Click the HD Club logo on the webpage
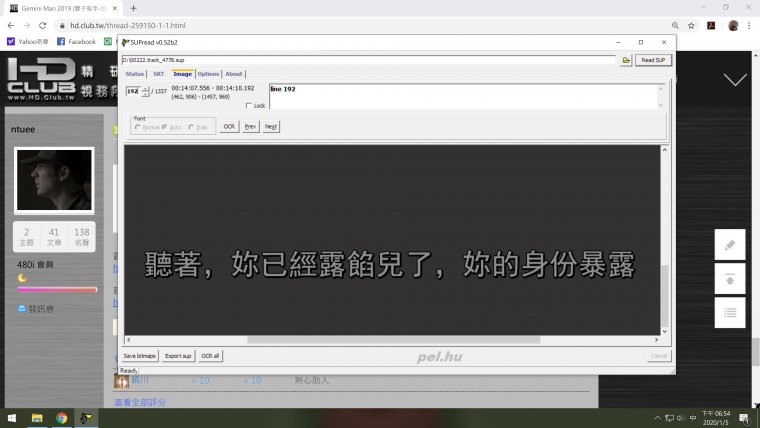The width and height of the screenshot is (760, 428). pos(42,79)
